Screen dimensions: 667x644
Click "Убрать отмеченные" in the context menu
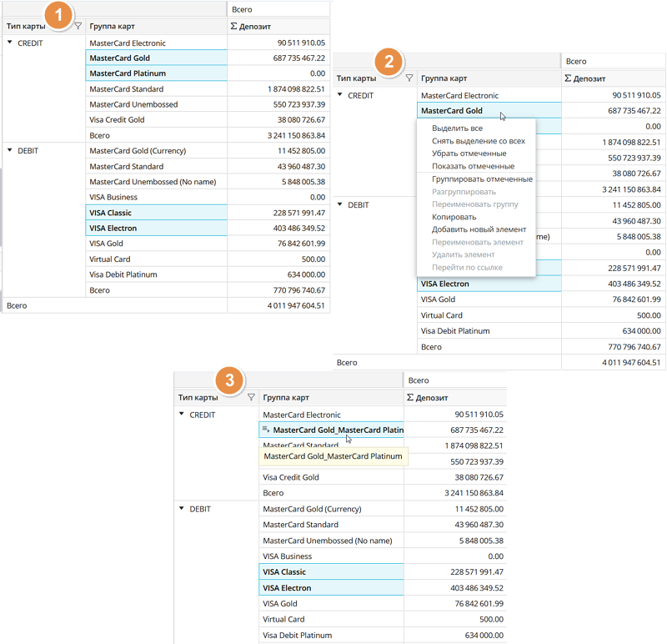tap(469, 153)
